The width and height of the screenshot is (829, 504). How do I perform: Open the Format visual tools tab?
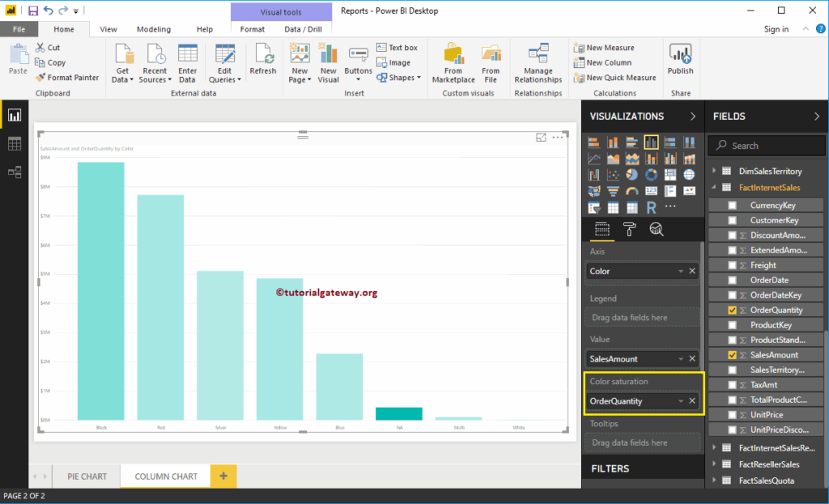[253, 29]
